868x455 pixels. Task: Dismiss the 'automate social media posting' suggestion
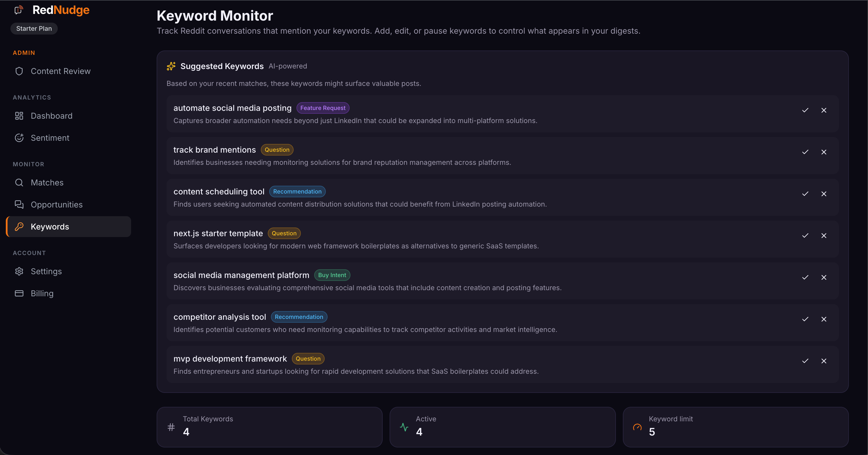pyautogui.click(x=824, y=110)
